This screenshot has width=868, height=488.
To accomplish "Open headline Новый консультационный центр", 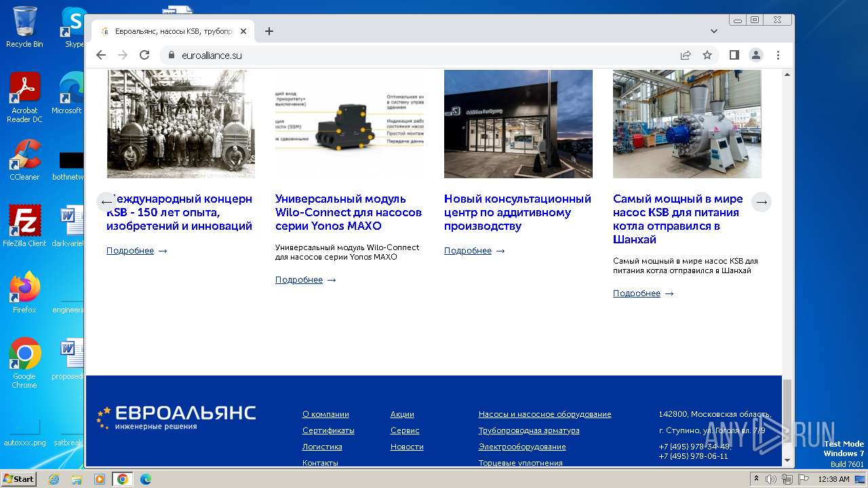I will [x=517, y=212].
